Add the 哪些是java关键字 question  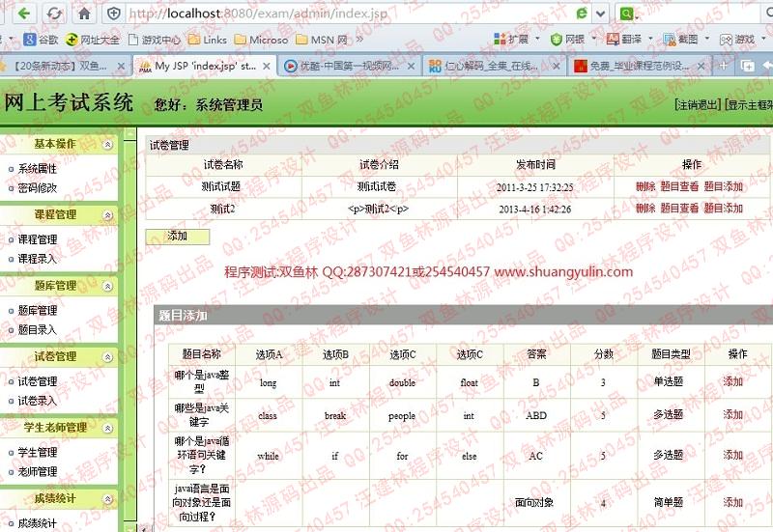pyautogui.click(x=733, y=415)
